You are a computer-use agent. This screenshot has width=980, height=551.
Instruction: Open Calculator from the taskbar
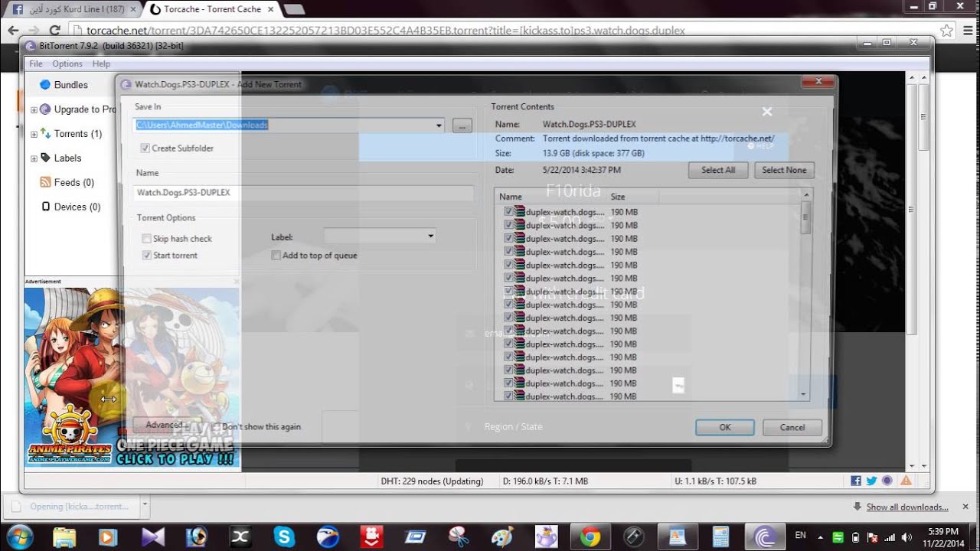(x=721, y=536)
